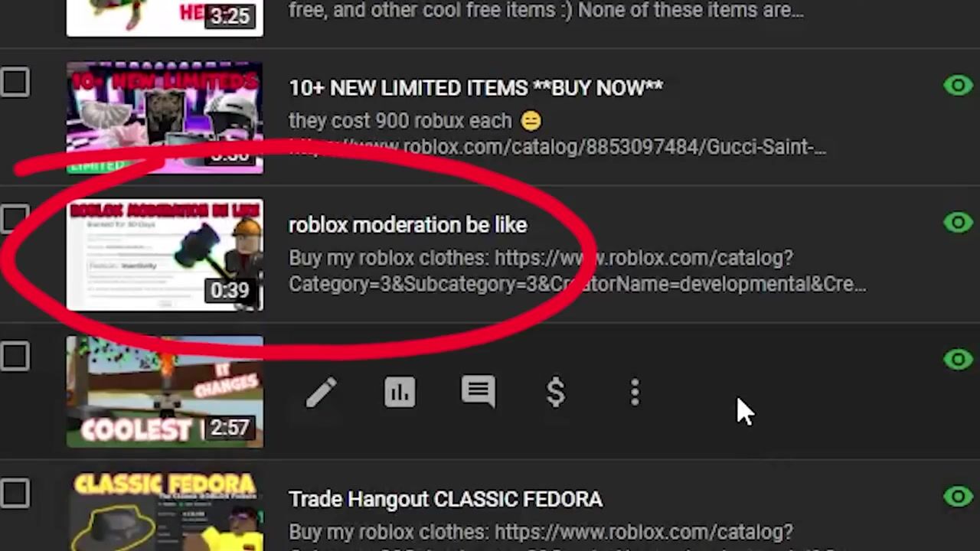980x551 pixels.
Task: Open the 10+ NEW LIMITED ITEMS video title
Action: coord(475,88)
